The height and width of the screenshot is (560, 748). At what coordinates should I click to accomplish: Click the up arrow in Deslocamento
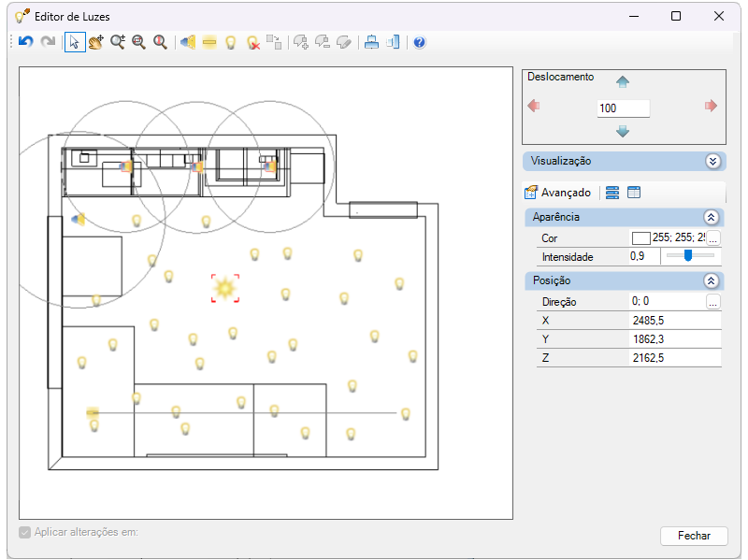(x=622, y=82)
